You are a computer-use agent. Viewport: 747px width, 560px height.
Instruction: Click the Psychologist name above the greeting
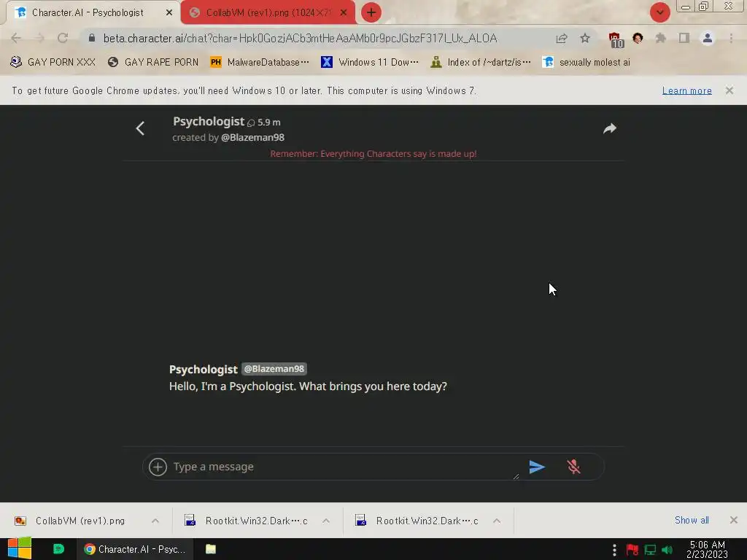203,370
